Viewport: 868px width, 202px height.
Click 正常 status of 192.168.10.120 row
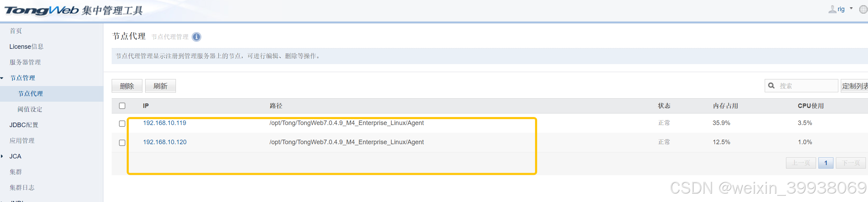tap(664, 142)
